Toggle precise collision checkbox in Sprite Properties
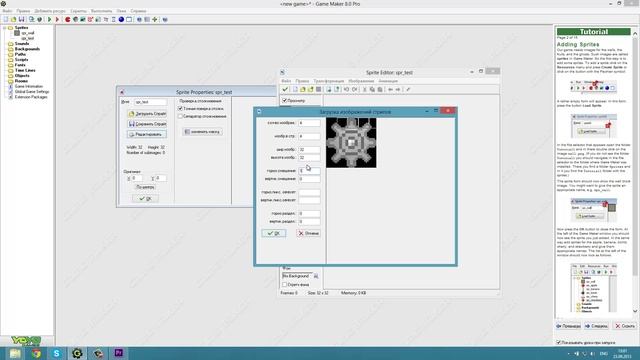640x360 pixels. [x=180, y=109]
